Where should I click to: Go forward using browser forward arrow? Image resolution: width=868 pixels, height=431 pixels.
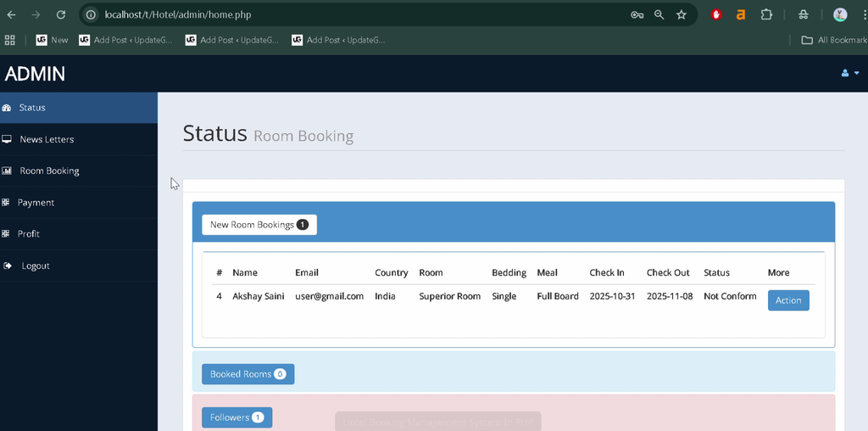(36, 15)
